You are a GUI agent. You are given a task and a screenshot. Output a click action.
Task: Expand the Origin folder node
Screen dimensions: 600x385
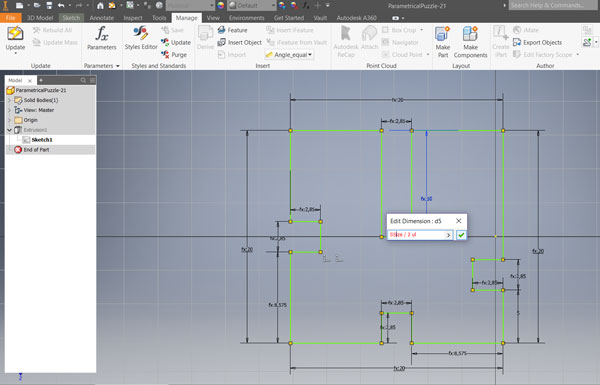point(10,120)
